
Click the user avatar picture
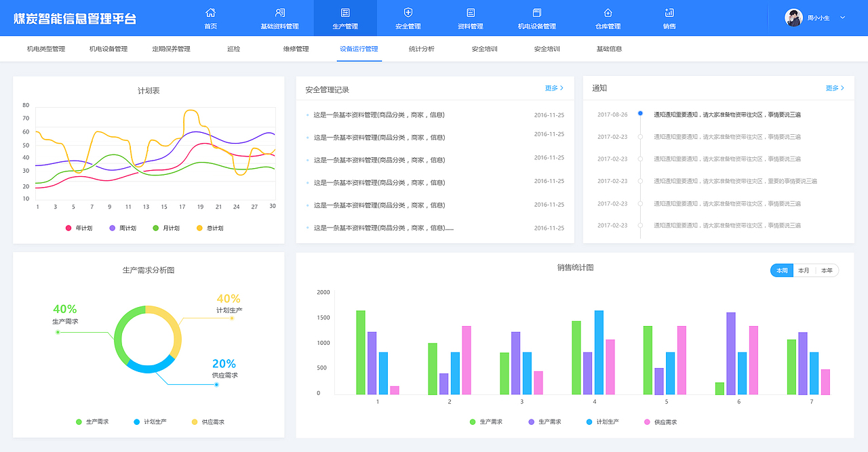tap(793, 18)
